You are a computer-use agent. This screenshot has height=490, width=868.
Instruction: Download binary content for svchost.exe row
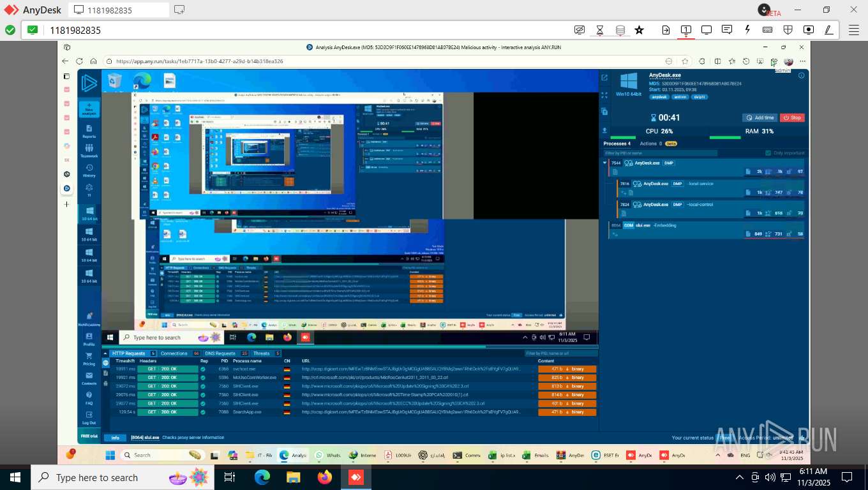point(567,369)
